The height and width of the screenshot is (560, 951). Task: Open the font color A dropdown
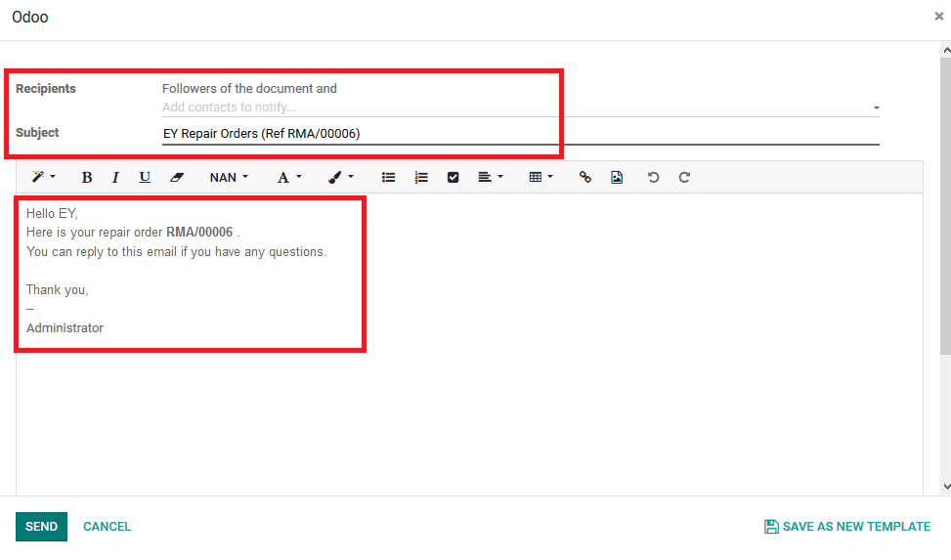point(288,177)
